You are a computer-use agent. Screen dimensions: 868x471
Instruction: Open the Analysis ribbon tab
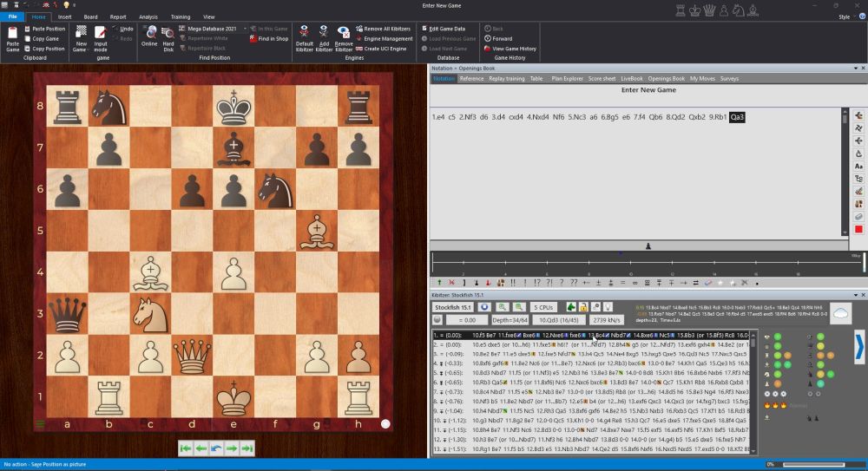[148, 16]
